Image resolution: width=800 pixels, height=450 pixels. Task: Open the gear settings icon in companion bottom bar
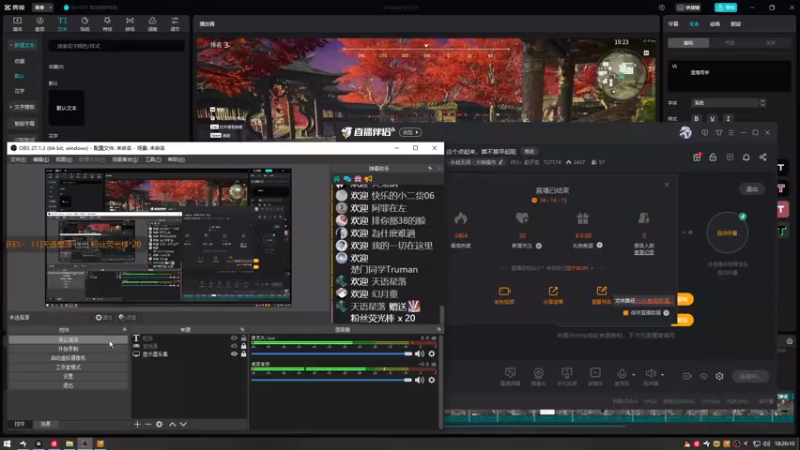pos(719,376)
